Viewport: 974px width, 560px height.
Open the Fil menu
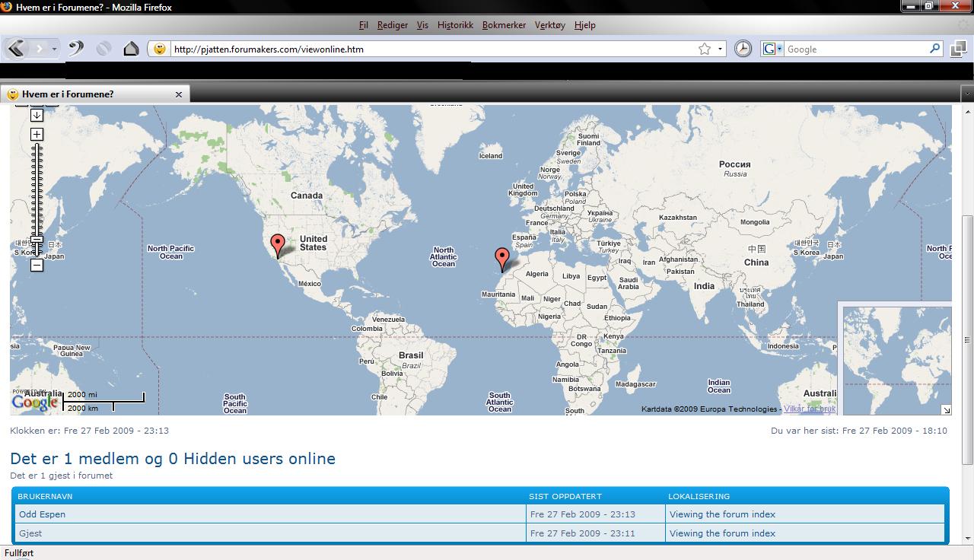pyautogui.click(x=363, y=25)
